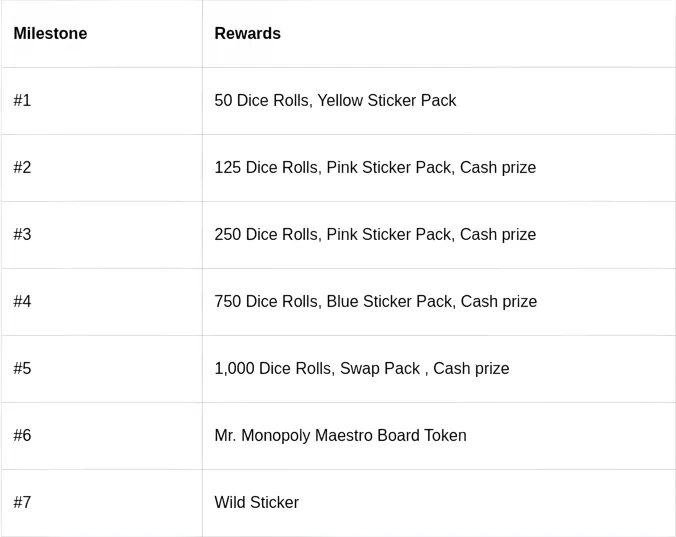Click the milestone #7 cell
This screenshot has width=676, height=537.
coord(22,503)
